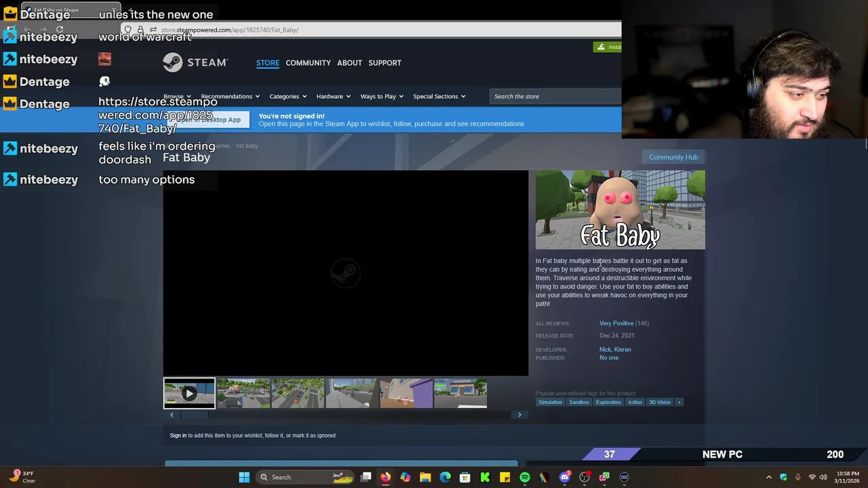Open site permissions icon in address bar
This screenshot has height=488, width=868.
tap(153, 30)
